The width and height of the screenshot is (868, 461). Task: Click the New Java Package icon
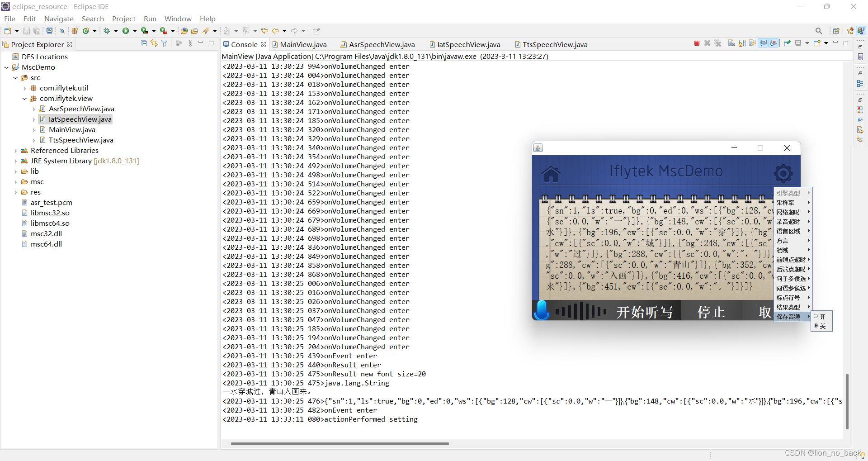[x=75, y=31]
